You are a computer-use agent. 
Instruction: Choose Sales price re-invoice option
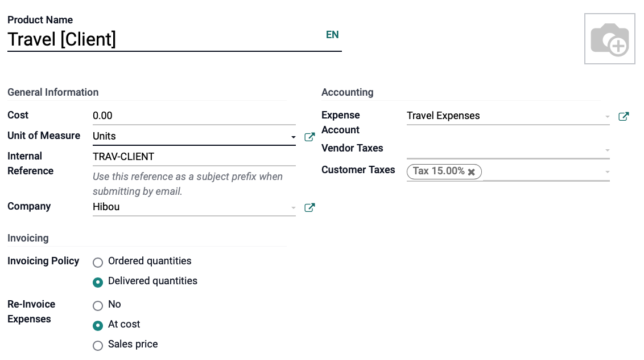tap(98, 346)
